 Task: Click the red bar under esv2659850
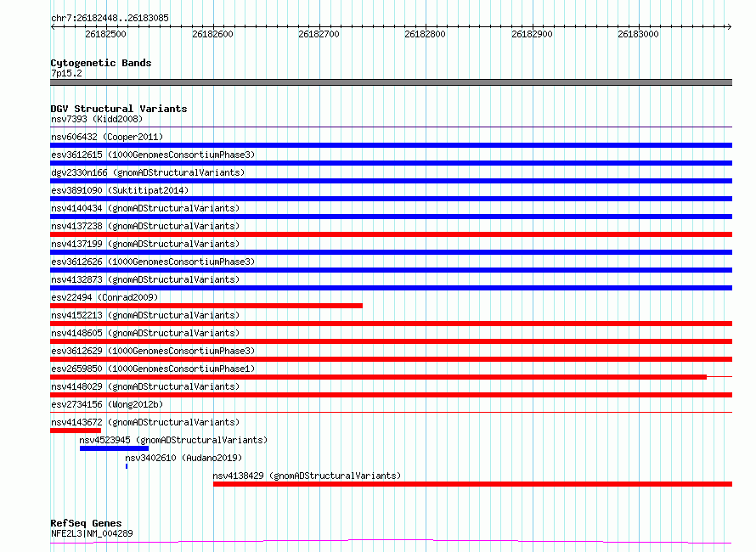coord(379,377)
